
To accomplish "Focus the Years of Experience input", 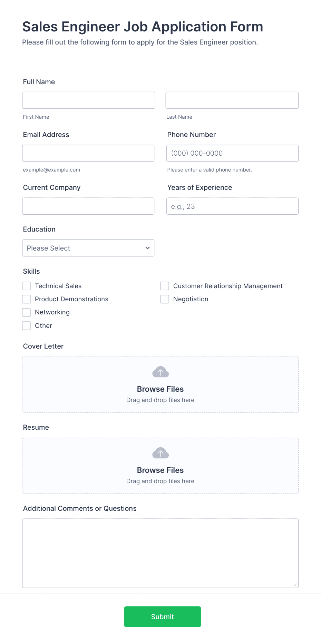I will [232, 206].
